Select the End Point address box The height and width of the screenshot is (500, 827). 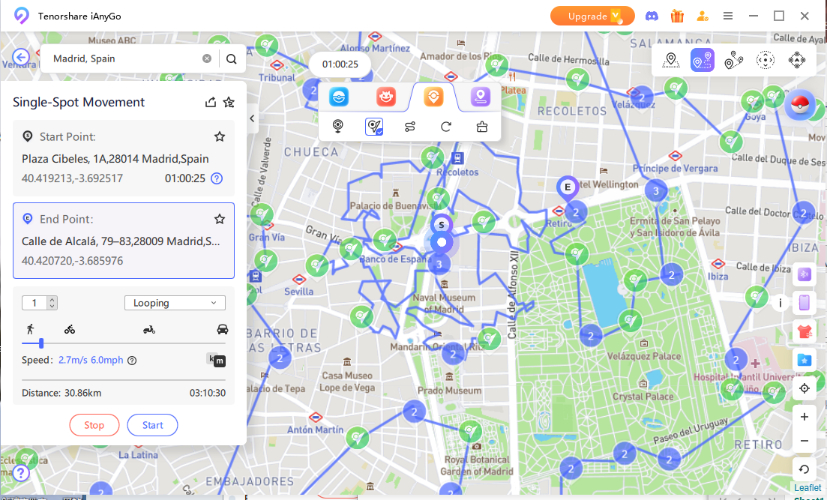click(x=123, y=241)
